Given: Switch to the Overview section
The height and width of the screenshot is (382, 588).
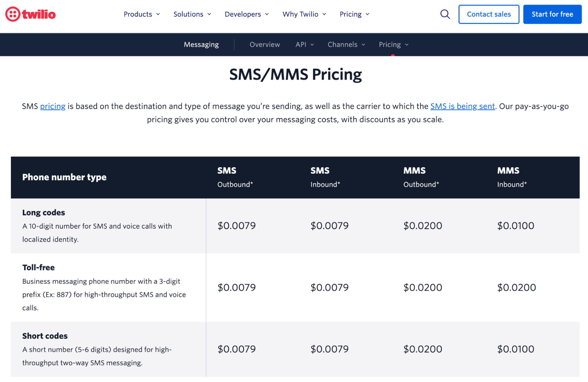Looking at the screenshot, I should 264,45.
